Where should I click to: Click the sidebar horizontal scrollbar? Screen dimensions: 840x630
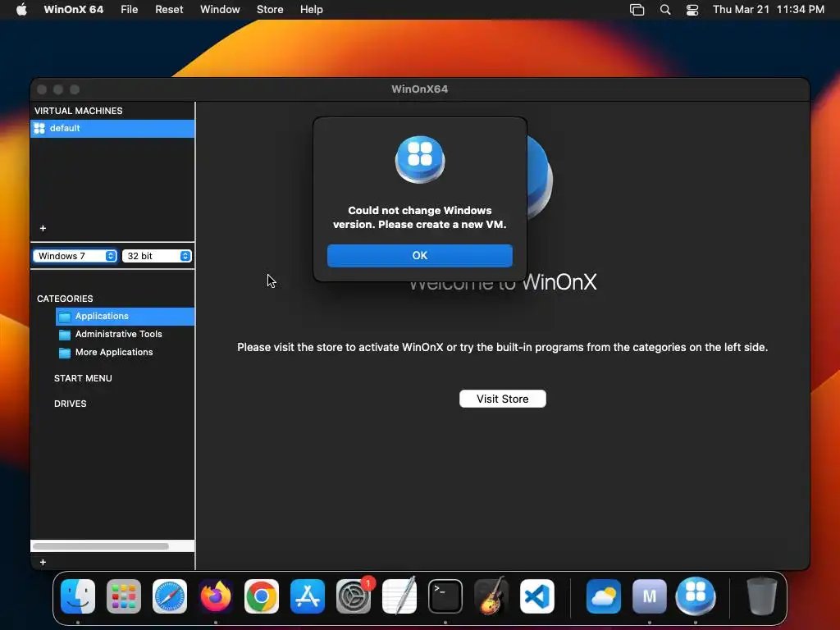[x=101, y=546]
